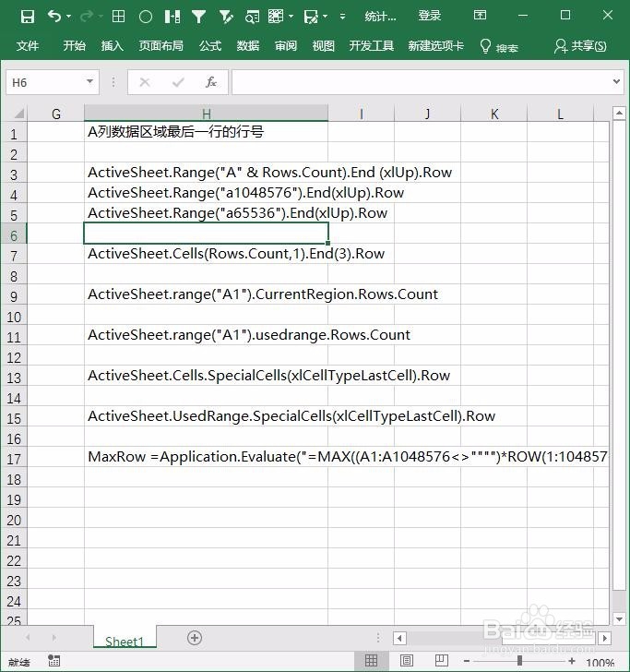Click the Save icon in quick access toolbar
This screenshot has height=672, width=630.
[28, 17]
